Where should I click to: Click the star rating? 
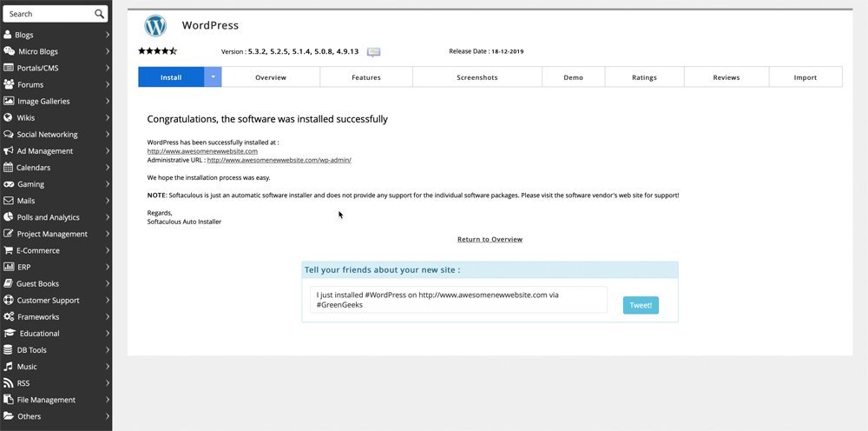pyautogui.click(x=157, y=51)
